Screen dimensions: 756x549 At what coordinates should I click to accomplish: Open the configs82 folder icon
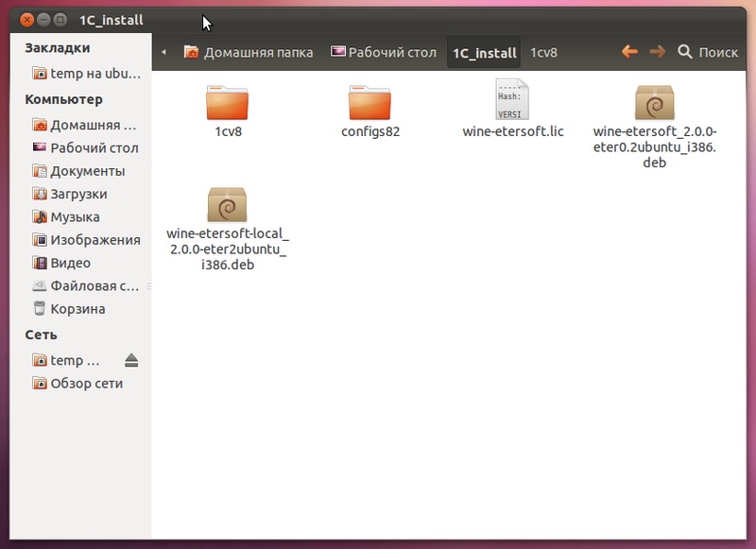(370, 102)
